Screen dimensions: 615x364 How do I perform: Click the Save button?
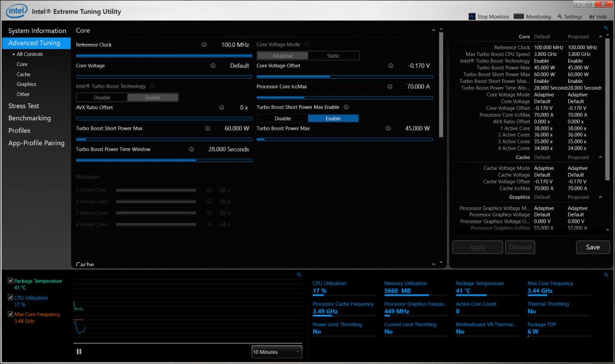point(593,247)
